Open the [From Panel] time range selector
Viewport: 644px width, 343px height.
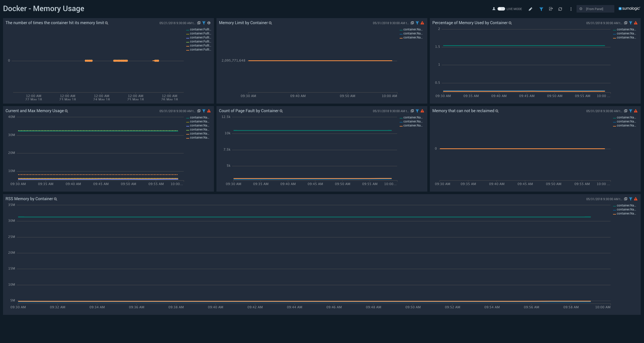(595, 9)
